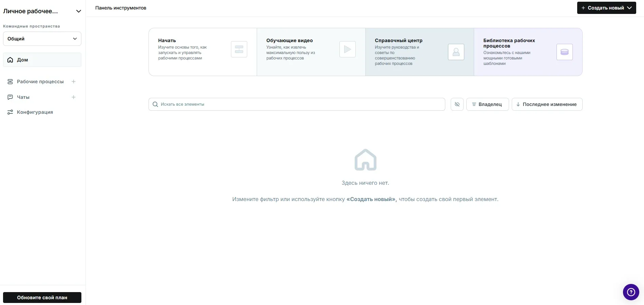Open the Владелец filter dropdown
644x305 pixels.
click(x=487, y=104)
